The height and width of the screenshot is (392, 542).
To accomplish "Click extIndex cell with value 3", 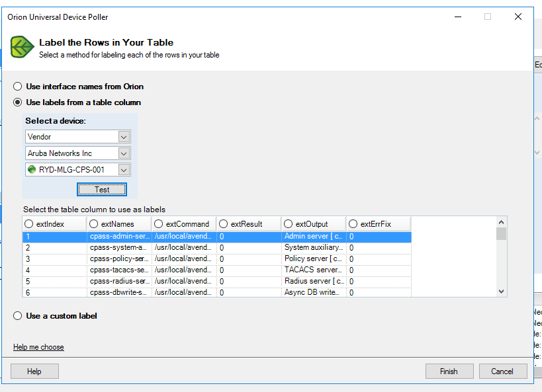I will [55, 259].
